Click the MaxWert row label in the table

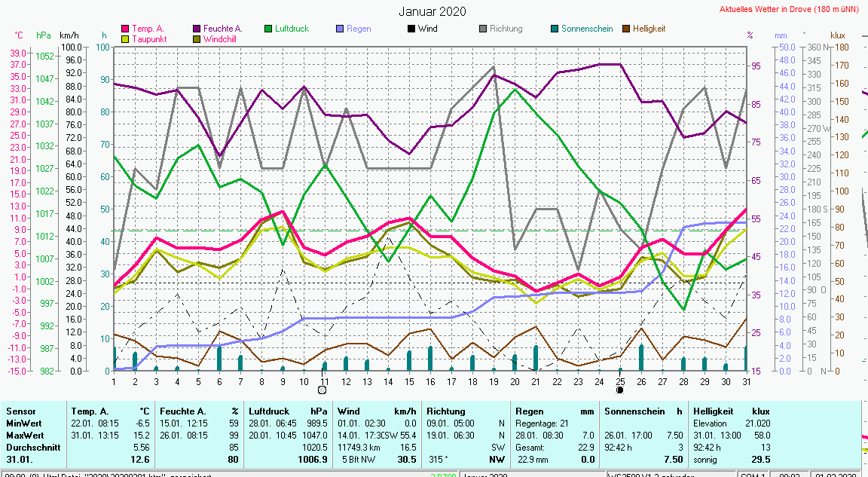click(26, 436)
